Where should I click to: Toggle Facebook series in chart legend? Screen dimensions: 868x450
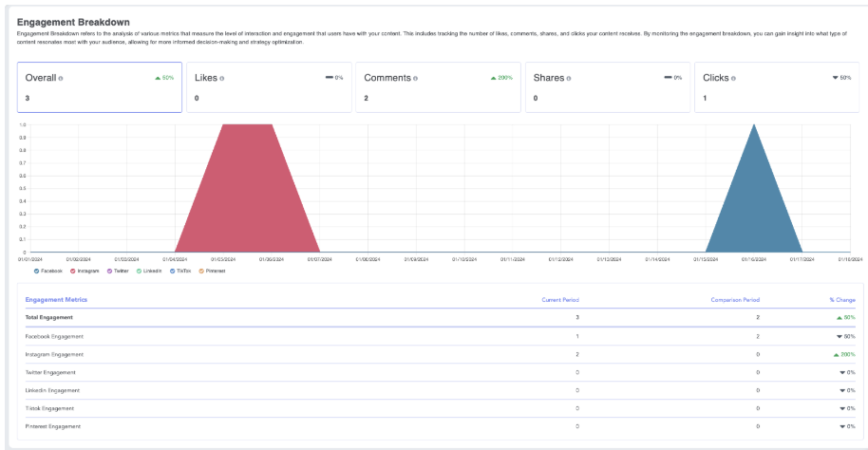coord(36,271)
